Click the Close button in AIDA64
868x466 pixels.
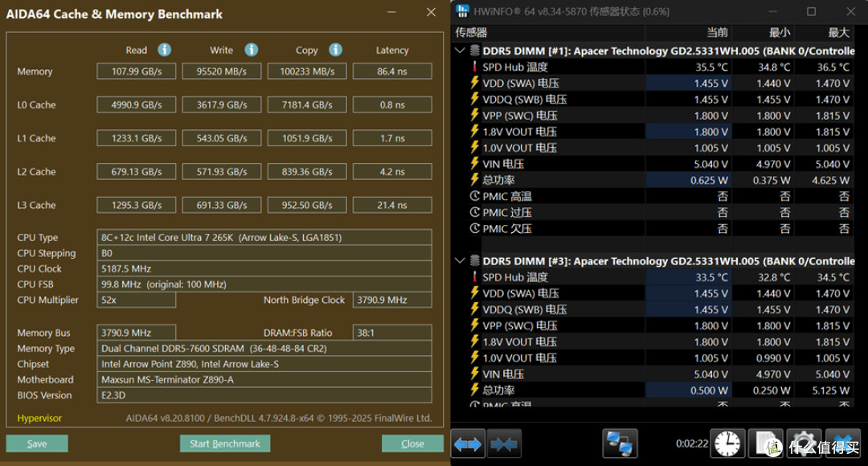(x=412, y=444)
